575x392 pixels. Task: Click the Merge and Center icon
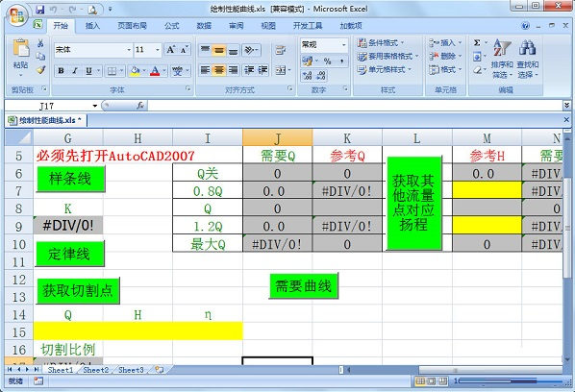click(281, 69)
